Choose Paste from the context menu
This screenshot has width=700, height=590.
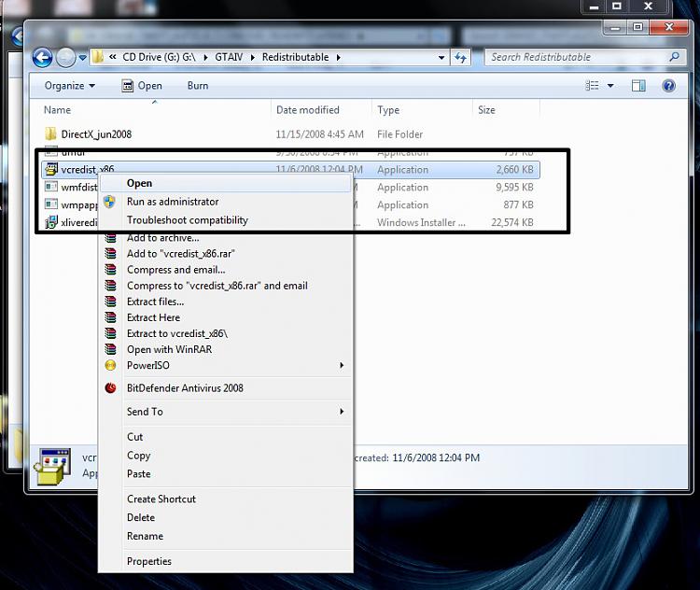point(226,474)
